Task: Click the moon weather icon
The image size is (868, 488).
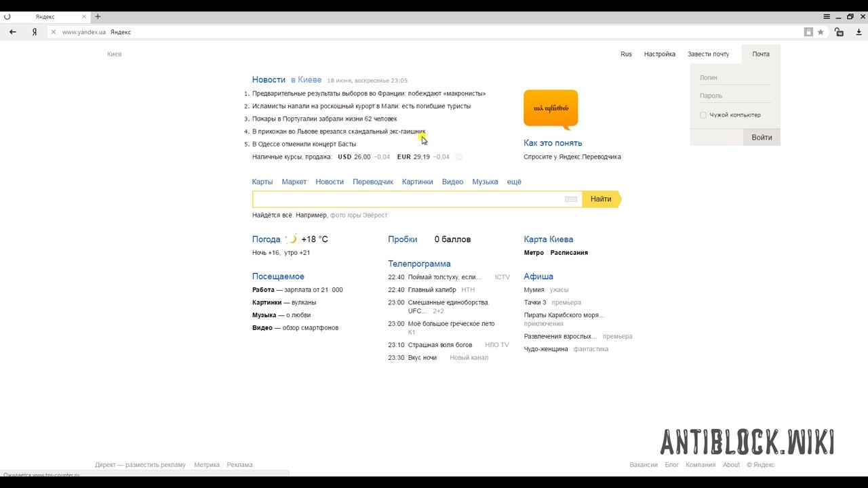Action: [x=292, y=239]
